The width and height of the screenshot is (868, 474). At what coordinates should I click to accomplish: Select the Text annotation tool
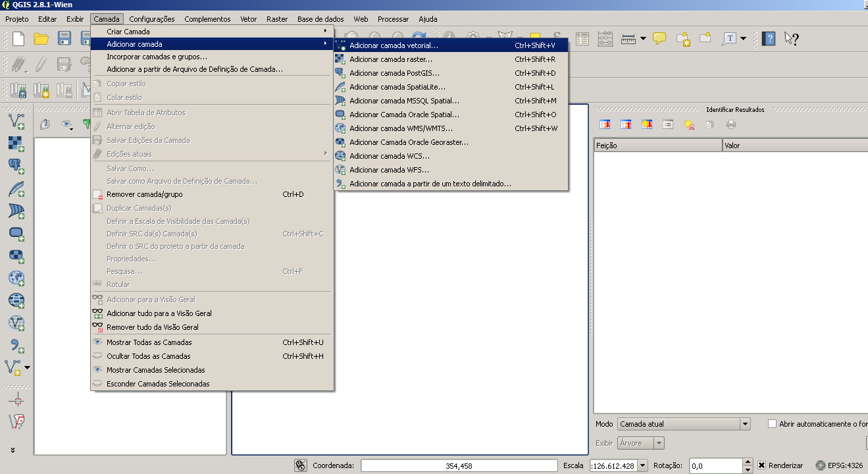pos(729,39)
